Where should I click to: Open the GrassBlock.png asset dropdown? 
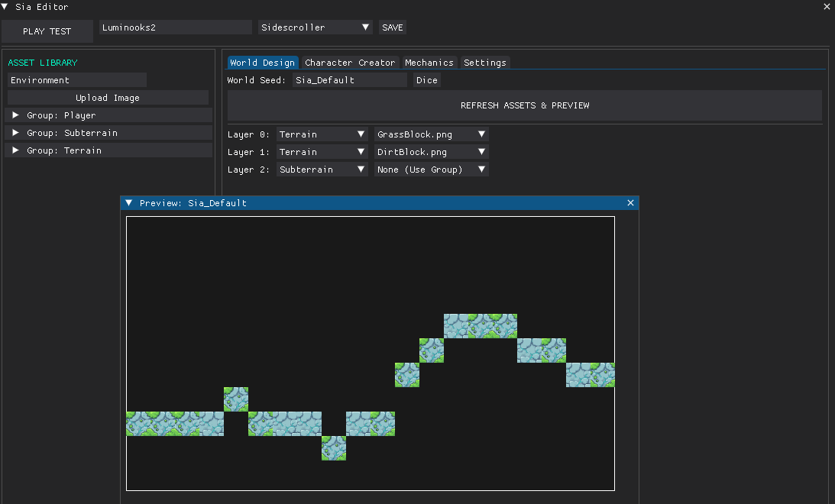pos(431,134)
